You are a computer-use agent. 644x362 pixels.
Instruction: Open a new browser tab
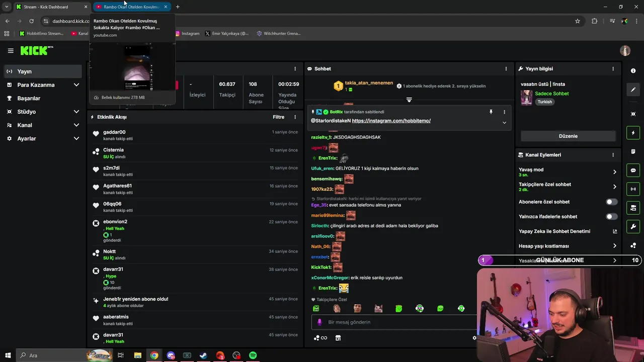coord(178,7)
